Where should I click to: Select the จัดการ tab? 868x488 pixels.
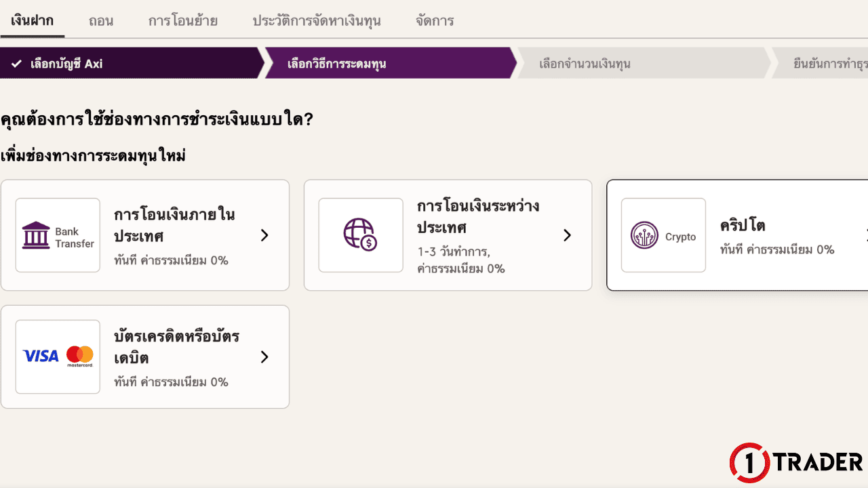(x=433, y=21)
